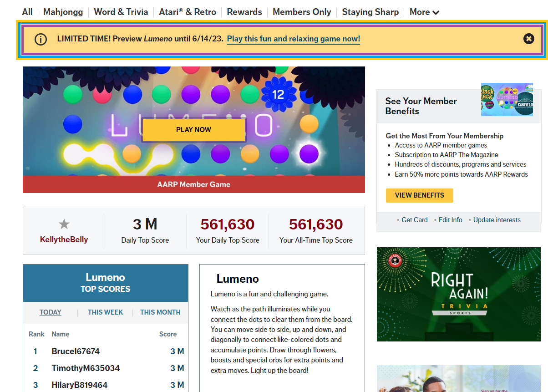The image size is (548, 392).
Task: Click the info icon in the yellow banner
Action: 41,39
